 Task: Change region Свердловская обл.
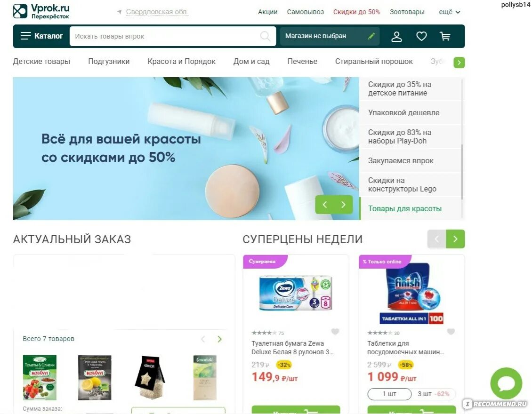(x=157, y=12)
